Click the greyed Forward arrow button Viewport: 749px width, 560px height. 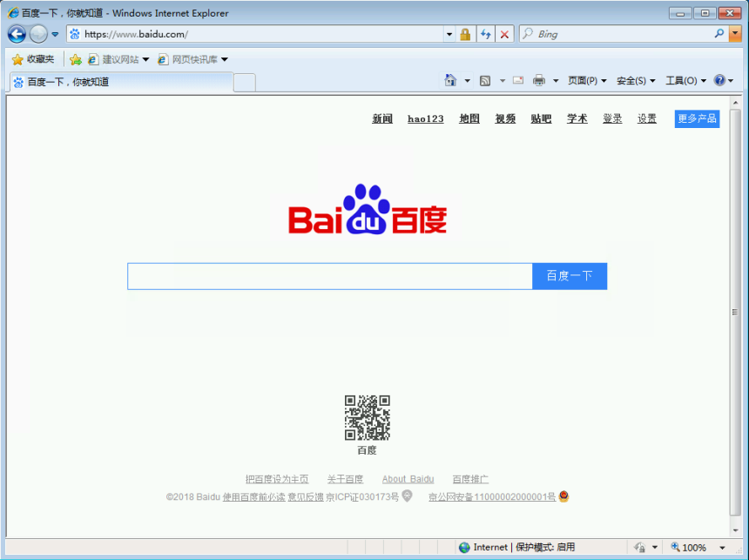coord(38,34)
